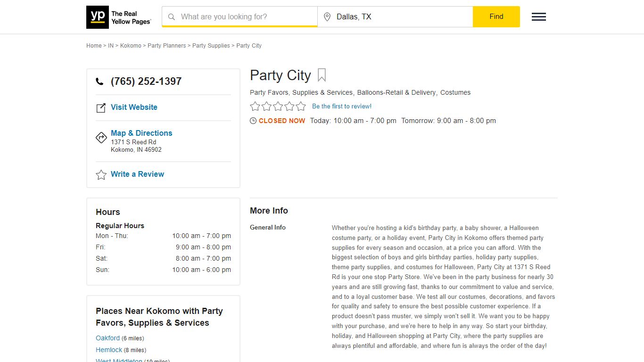This screenshot has width=644, height=362.
Task: Click the location pin icon
Action: [x=327, y=17]
